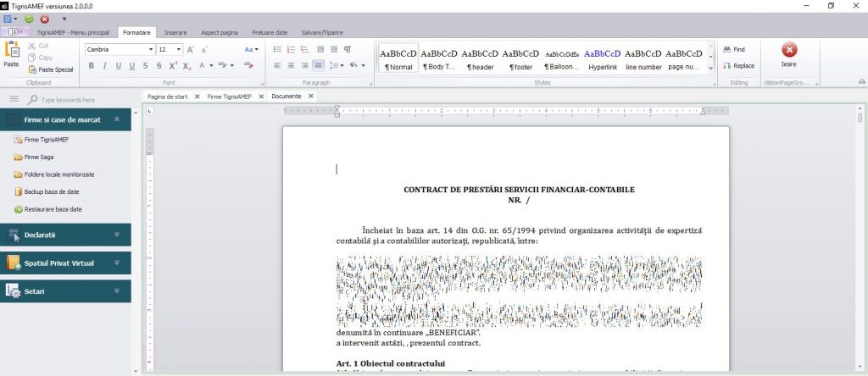Toggle Subscript formatting

(187, 66)
